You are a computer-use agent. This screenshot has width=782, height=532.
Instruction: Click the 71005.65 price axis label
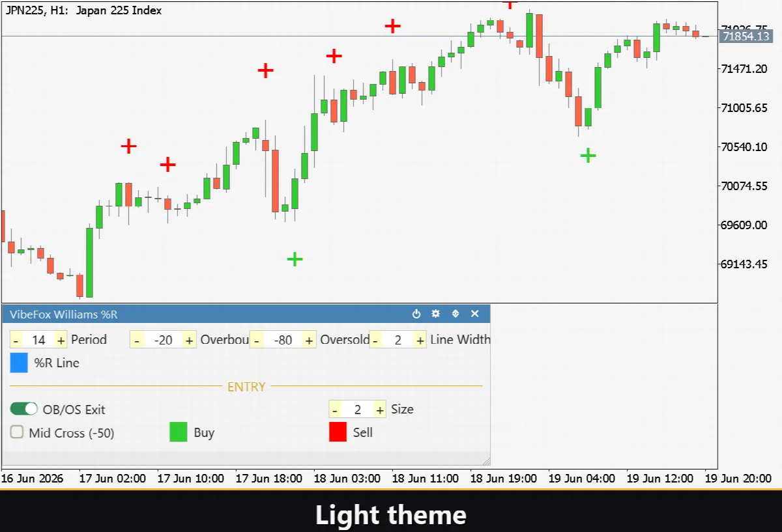click(x=744, y=107)
